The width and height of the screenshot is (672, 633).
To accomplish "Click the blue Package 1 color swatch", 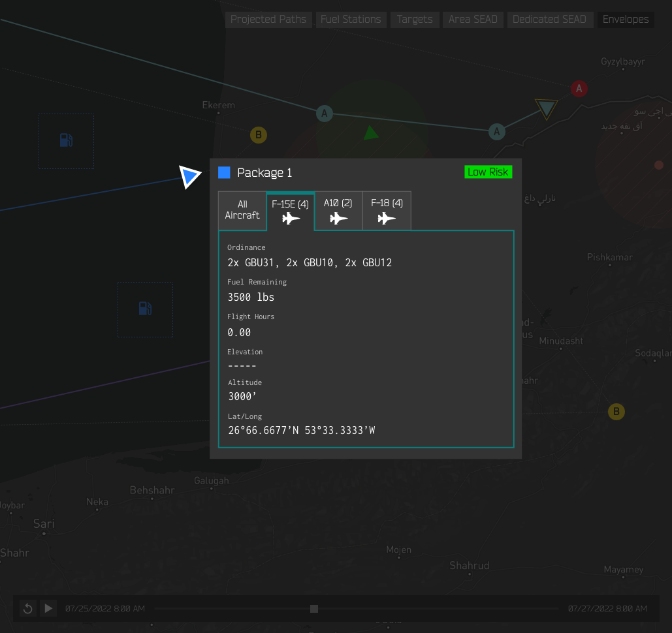I will [x=224, y=172].
